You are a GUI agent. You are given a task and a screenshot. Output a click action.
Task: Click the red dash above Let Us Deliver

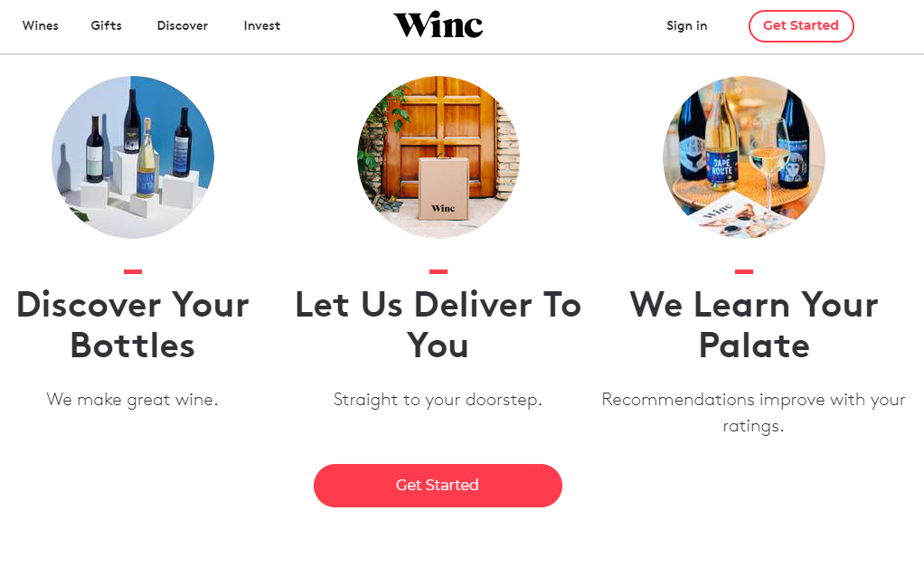point(438,271)
